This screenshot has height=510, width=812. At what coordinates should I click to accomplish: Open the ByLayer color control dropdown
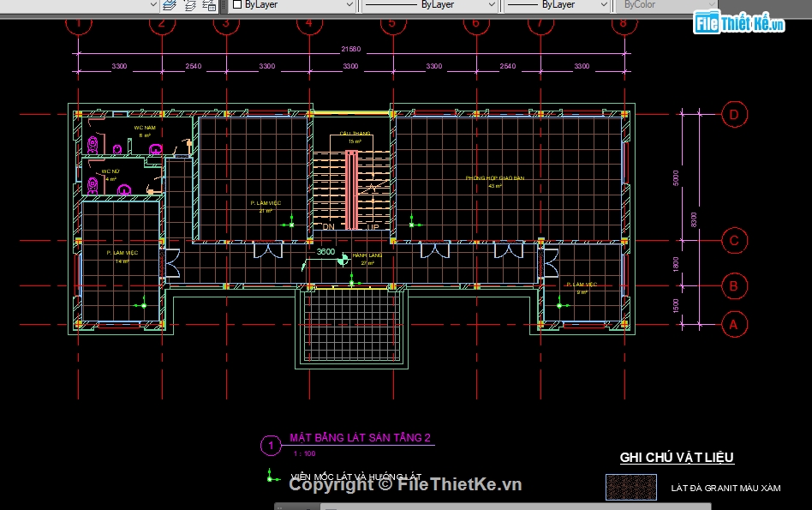click(349, 4)
